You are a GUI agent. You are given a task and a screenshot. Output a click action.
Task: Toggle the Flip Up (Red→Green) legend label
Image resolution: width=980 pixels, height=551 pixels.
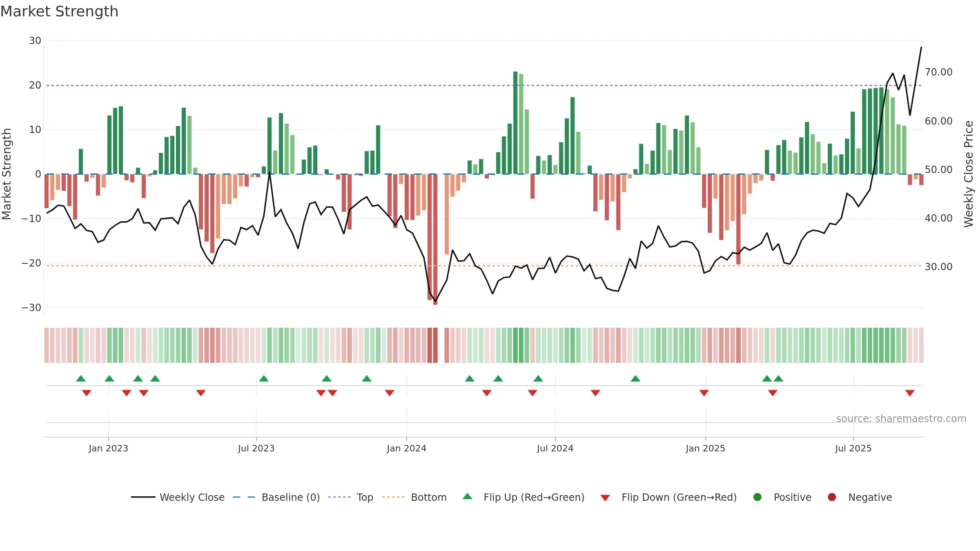click(534, 497)
